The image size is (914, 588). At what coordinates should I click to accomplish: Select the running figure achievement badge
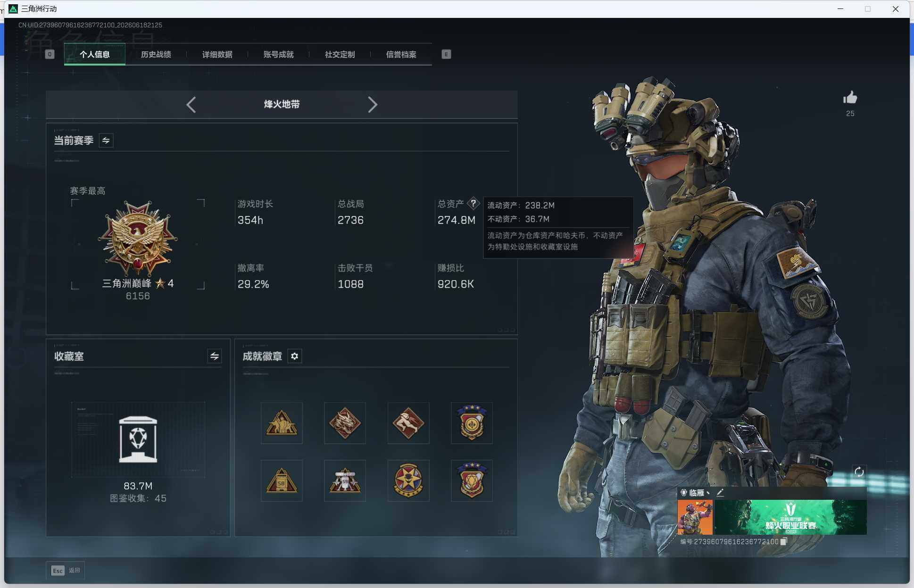pos(408,423)
